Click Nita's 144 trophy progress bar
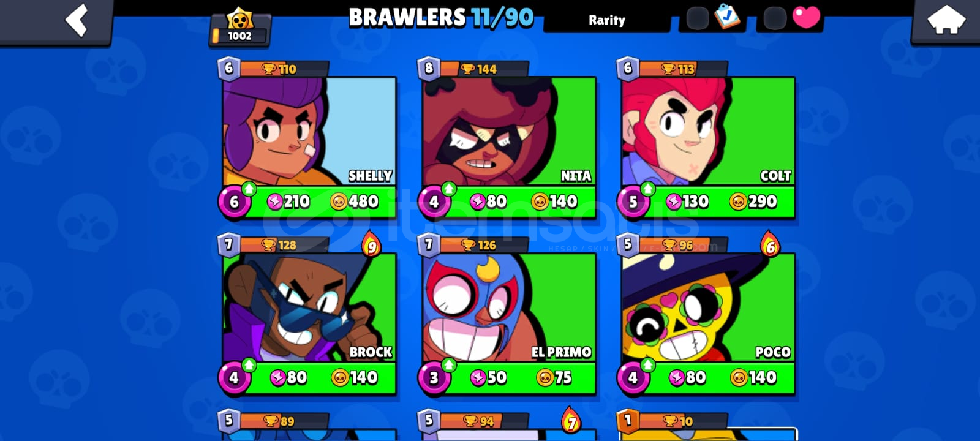Viewport: 980px width, 441px height. click(x=484, y=69)
